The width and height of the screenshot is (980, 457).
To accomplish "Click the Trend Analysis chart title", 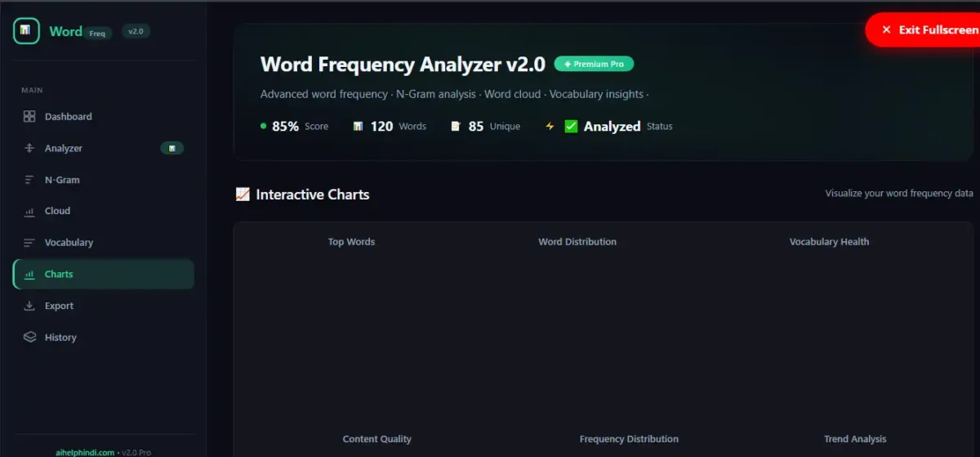I will click(855, 439).
